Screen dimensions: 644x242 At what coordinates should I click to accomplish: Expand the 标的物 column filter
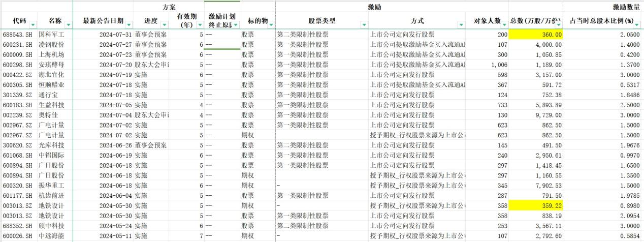click(271, 24)
